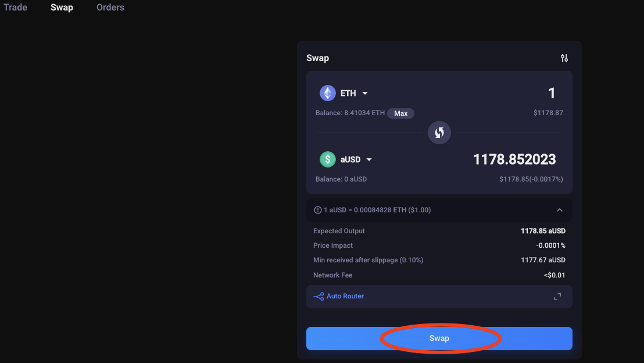Click the blue Swap button

pos(439,339)
